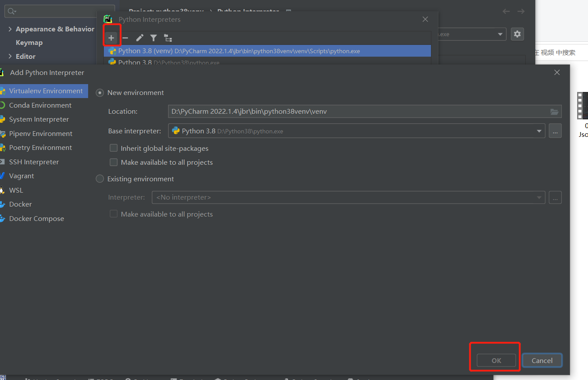Click the pencil edit icon in Python Interpreters
This screenshot has height=380, width=588.
click(x=140, y=38)
